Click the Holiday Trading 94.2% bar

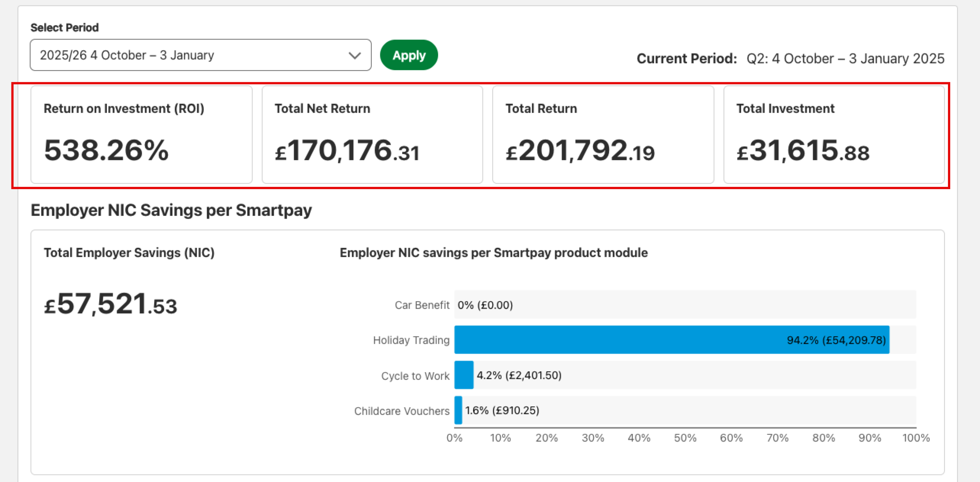(x=672, y=340)
